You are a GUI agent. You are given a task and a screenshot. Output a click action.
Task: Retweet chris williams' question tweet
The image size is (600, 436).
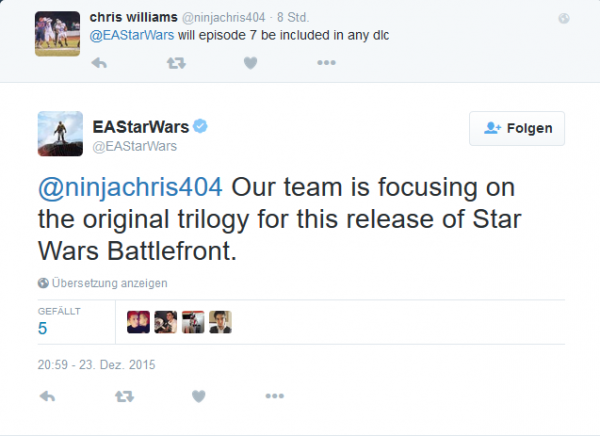coord(176,63)
